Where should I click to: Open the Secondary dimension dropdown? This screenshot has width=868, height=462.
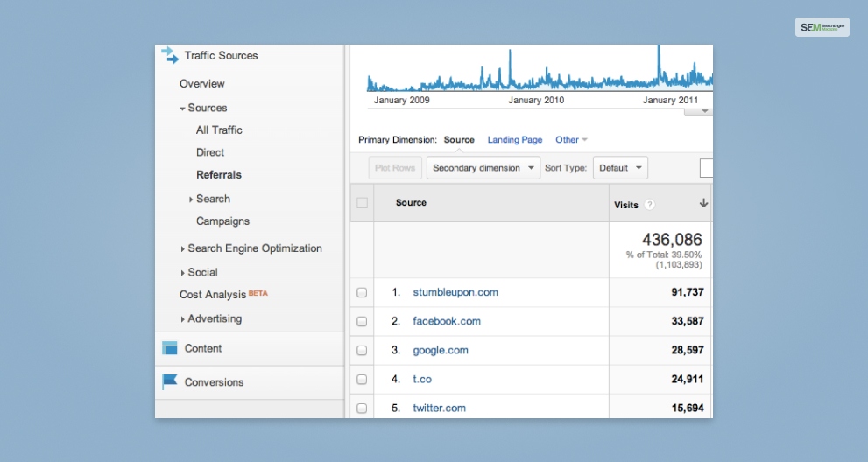tap(483, 168)
